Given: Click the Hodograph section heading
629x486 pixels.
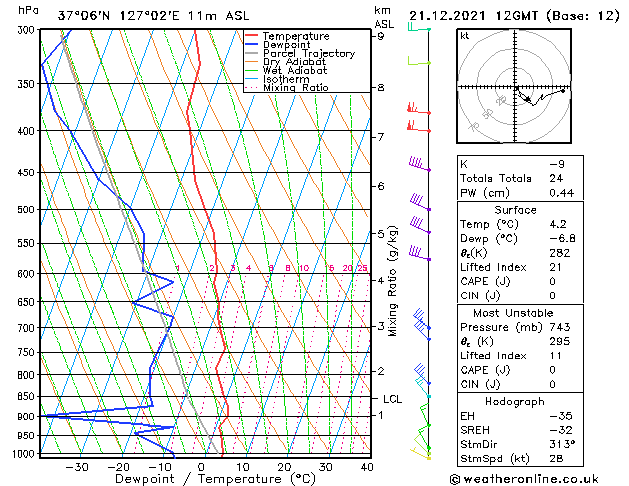Looking at the screenshot, I should pyautogui.click(x=515, y=402).
